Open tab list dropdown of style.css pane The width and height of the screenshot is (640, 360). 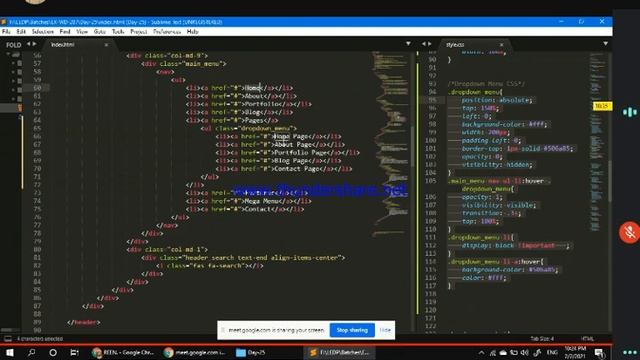click(x=605, y=44)
